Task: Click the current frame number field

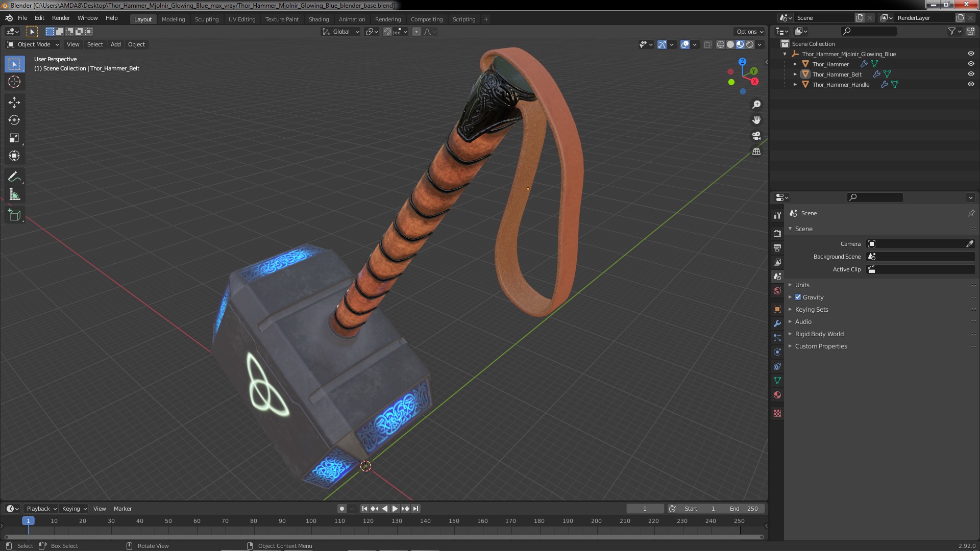Action: point(645,509)
